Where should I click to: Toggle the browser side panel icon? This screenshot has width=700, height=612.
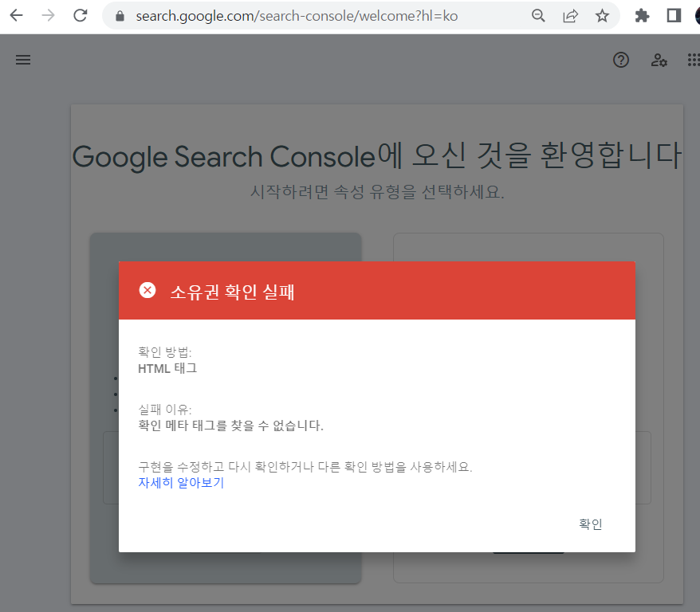point(674,16)
